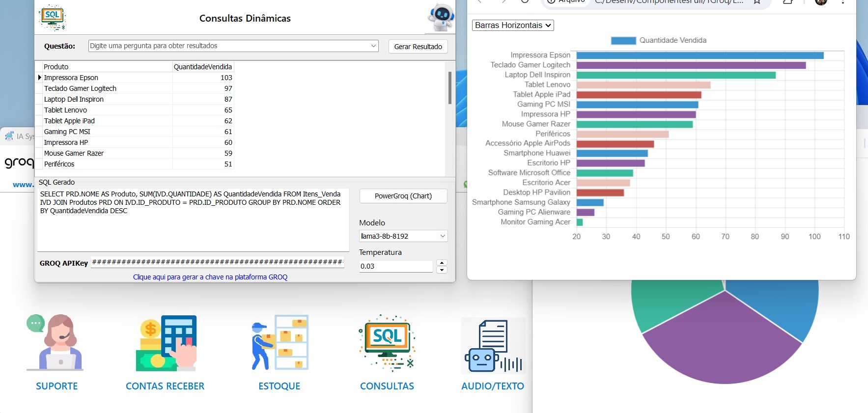Click the bookmark star icon in browser
The image size is (868, 413).
(757, 1)
